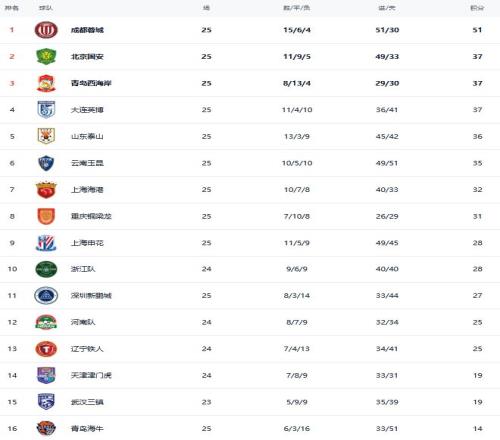
Task: Click the 进/失 column header
Action: click(x=387, y=8)
